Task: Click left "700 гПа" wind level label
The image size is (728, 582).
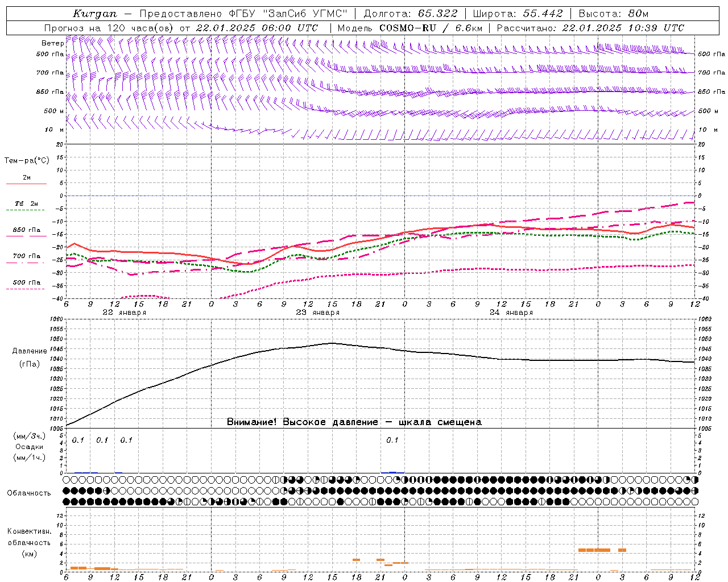Action: 50,73
